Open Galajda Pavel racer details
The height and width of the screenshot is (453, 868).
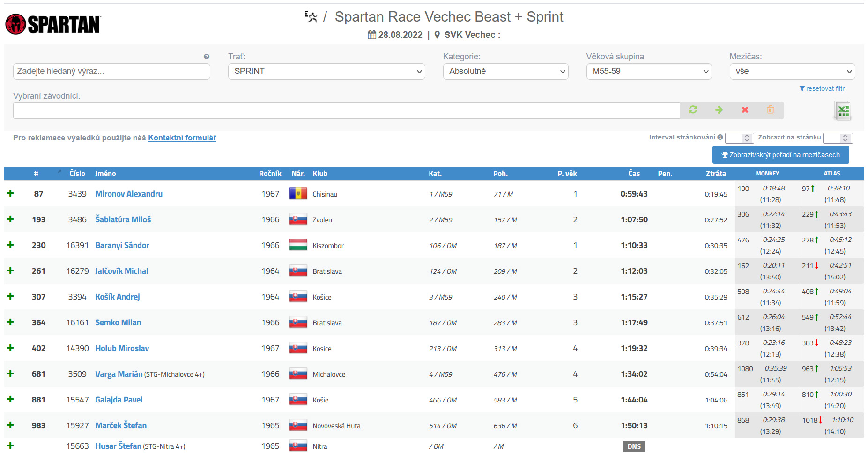click(119, 400)
